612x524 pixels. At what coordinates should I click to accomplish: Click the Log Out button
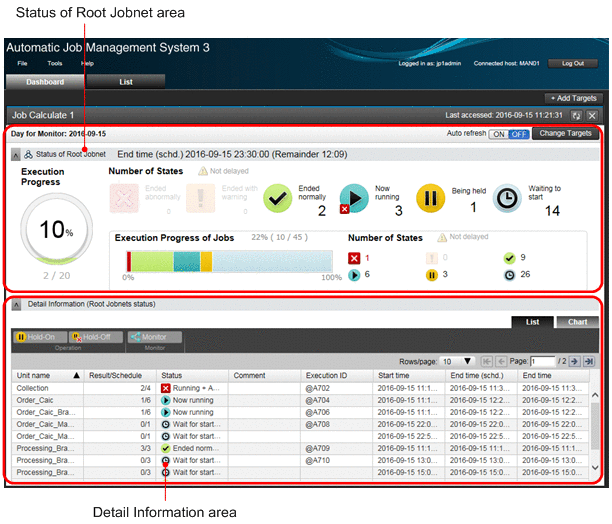pos(573,63)
